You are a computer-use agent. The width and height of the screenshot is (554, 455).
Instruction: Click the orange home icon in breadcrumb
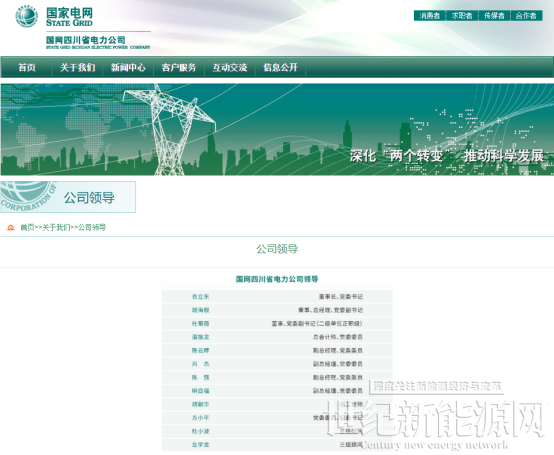[11, 228]
